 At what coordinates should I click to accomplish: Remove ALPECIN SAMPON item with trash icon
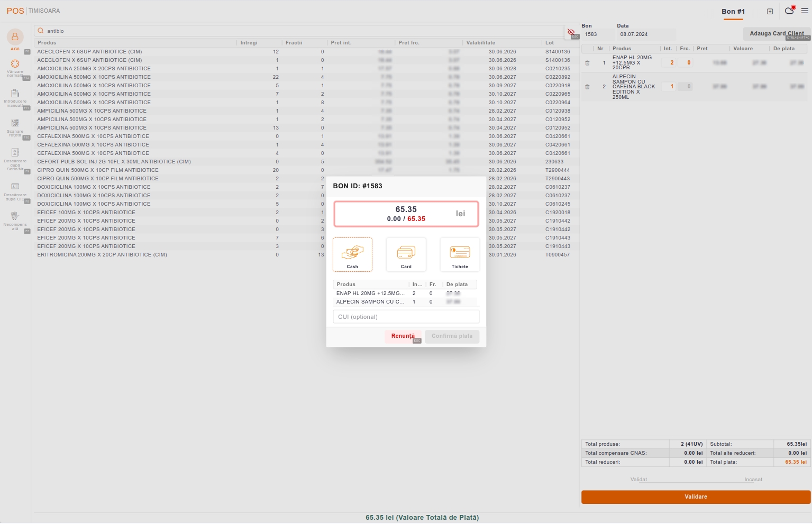click(587, 87)
